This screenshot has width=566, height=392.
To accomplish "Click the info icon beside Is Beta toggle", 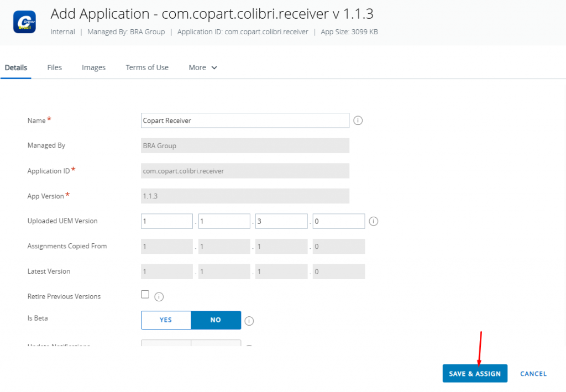I will click(249, 321).
